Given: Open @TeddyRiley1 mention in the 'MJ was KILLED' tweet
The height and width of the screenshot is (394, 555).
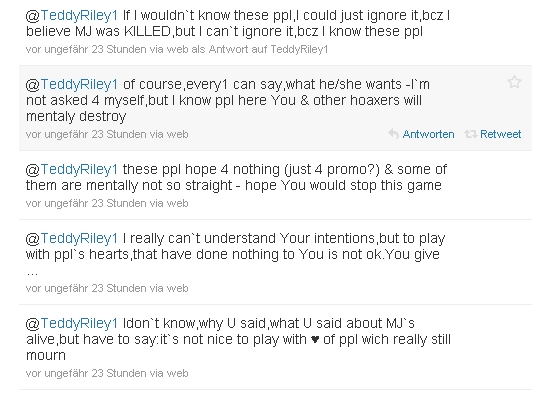Looking at the screenshot, I should point(72,16).
